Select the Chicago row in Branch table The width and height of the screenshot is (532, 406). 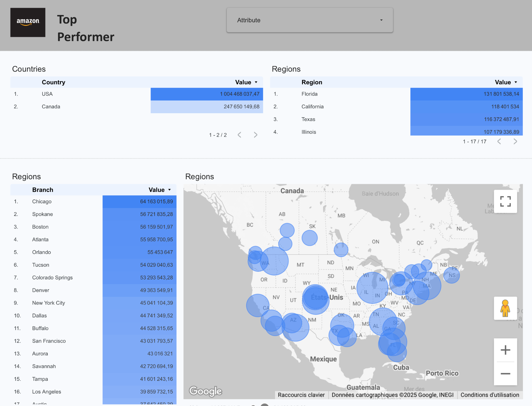42,202
